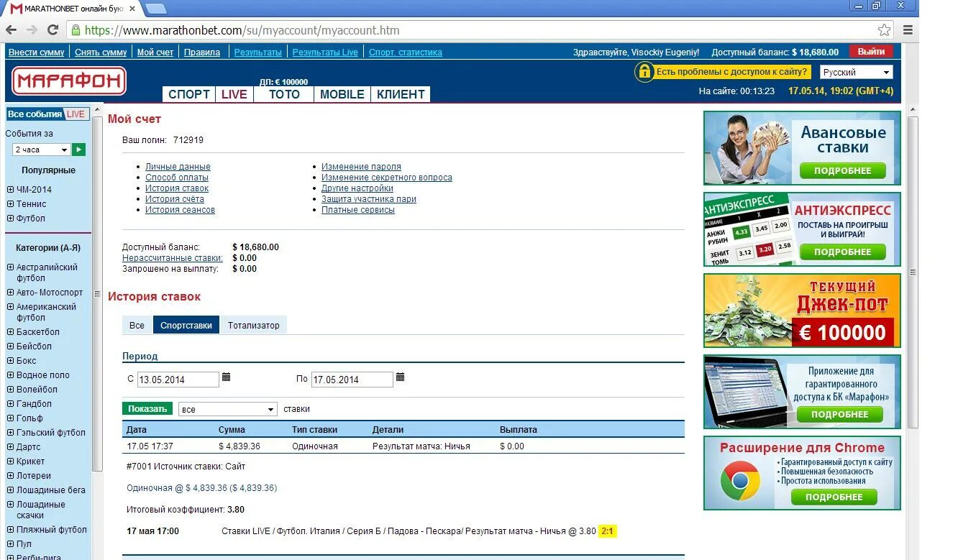Open КЛИЕНТ main menu tab
Image resolution: width=958 pixels, height=560 pixels.
[x=401, y=94]
